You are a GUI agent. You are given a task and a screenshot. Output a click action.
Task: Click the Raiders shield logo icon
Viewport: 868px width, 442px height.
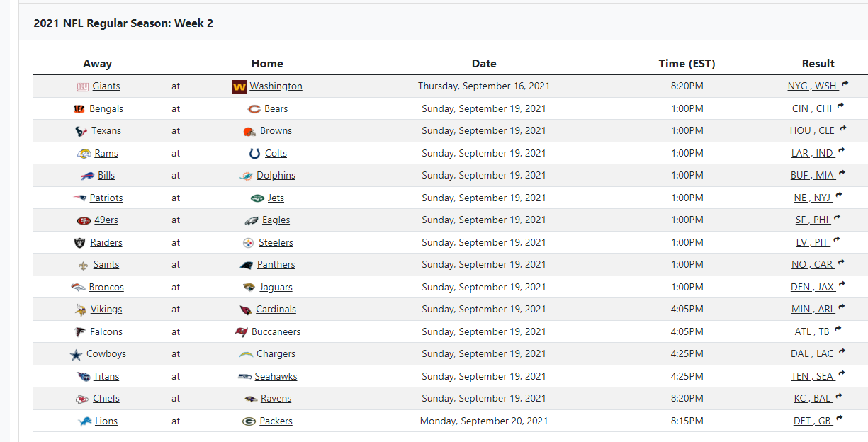[x=80, y=243]
